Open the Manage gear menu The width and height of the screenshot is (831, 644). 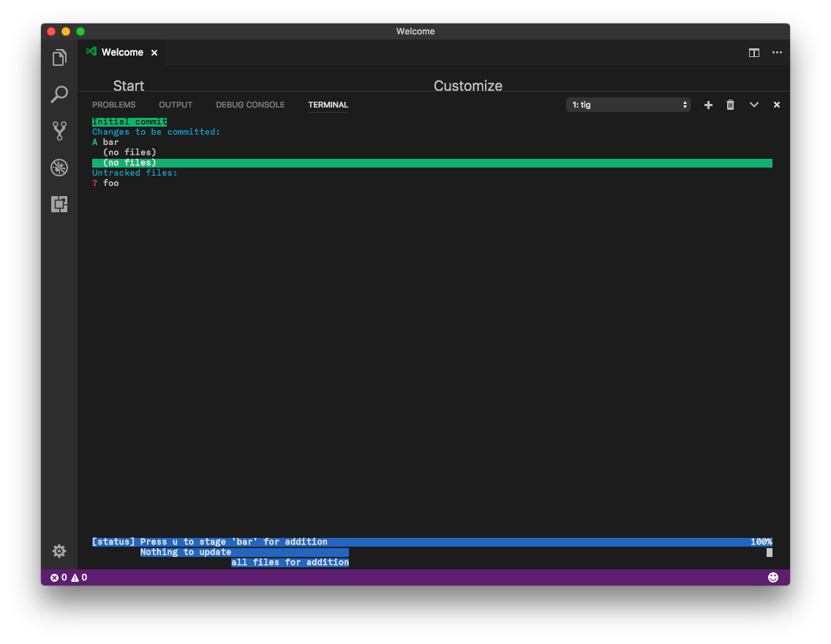pyautogui.click(x=59, y=551)
